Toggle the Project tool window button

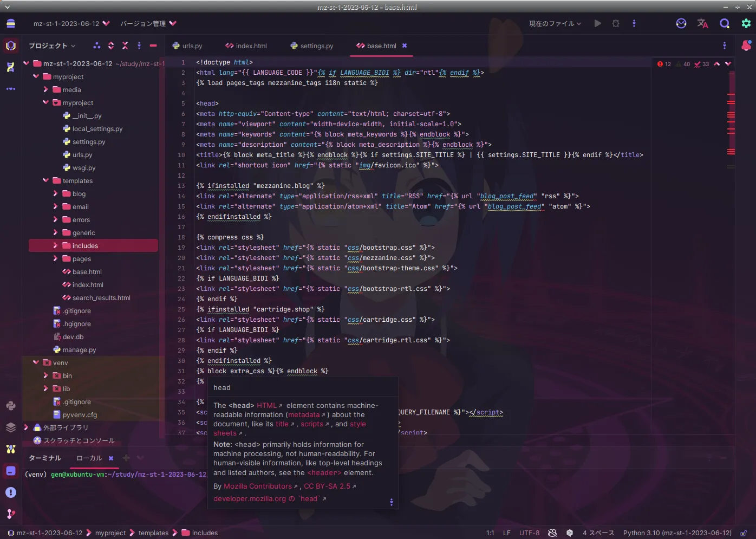click(x=11, y=46)
